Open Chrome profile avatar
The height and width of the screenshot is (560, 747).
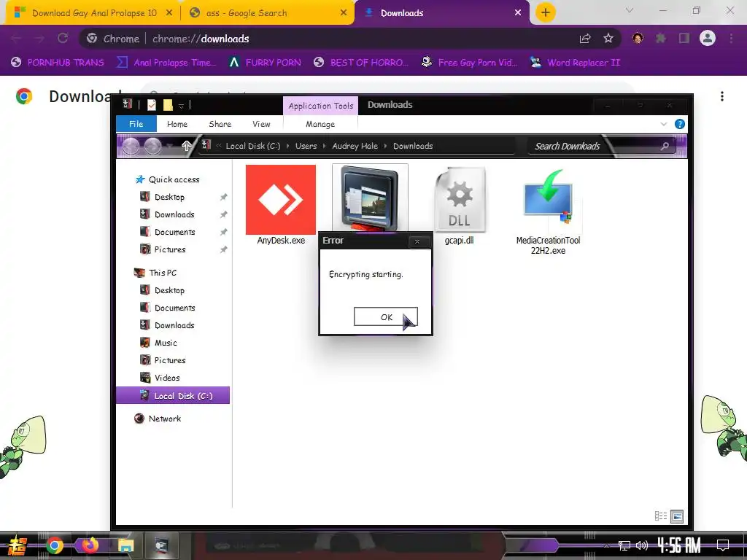(x=708, y=38)
